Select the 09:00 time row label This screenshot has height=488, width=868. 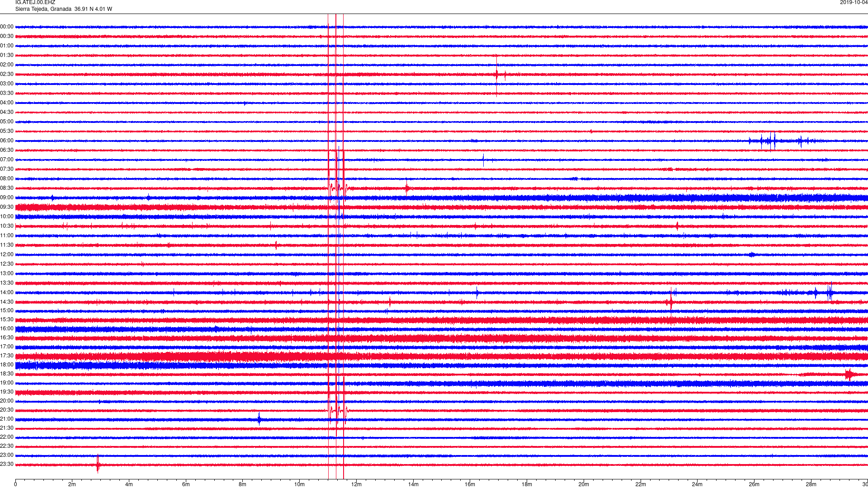pyautogui.click(x=7, y=197)
